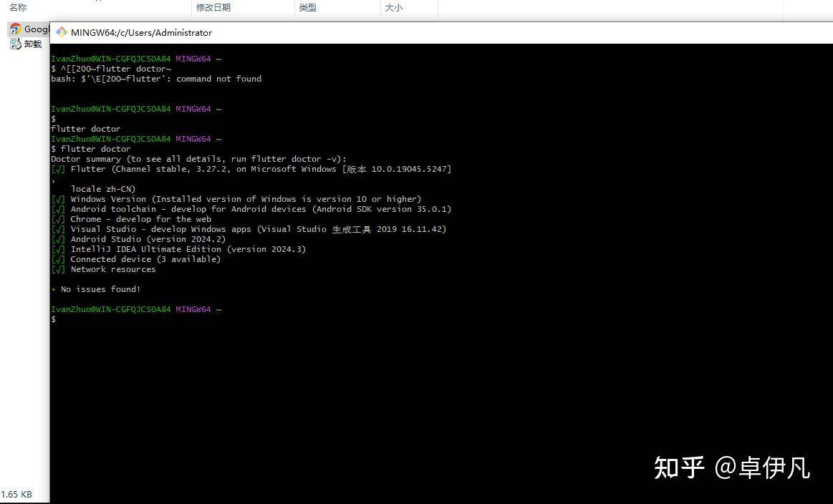Sort the file list by the 类型 column
Screen dimensions: 833x504
tap(307, 7)
